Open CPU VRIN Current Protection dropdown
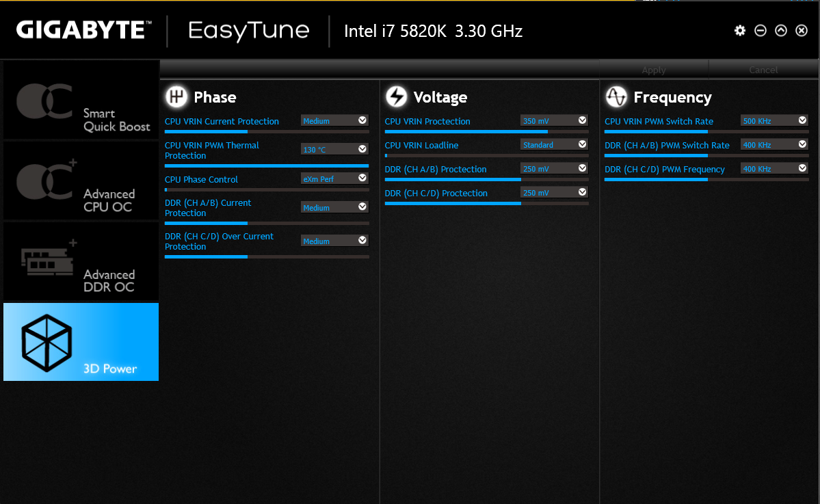This screenshot has width=820, height=504. tap(334, 121)
